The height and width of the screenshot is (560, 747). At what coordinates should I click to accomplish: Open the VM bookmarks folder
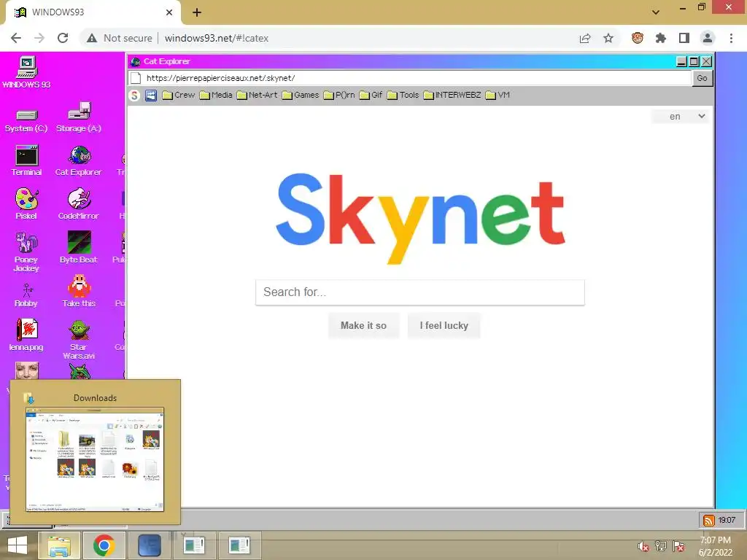[x=498, y=96]
